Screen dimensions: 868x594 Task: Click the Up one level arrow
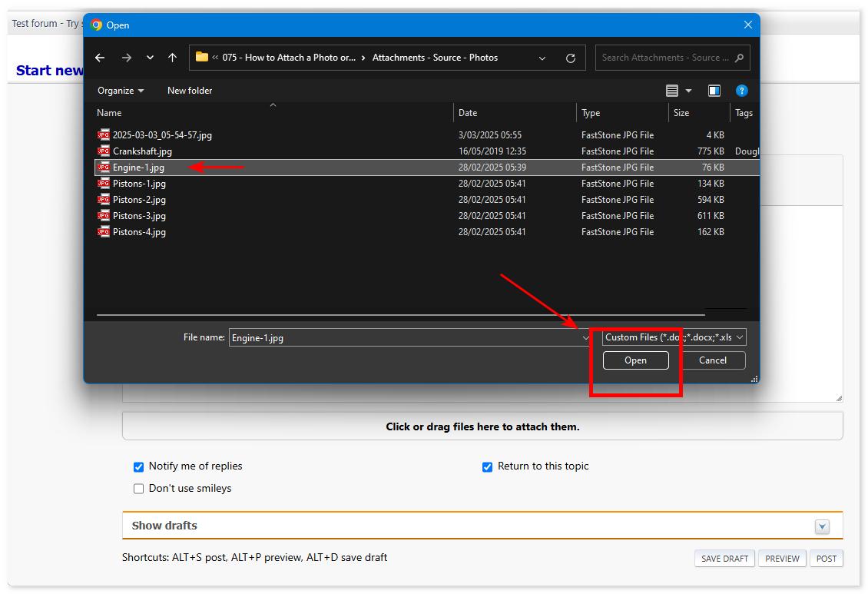pos(172,58)
